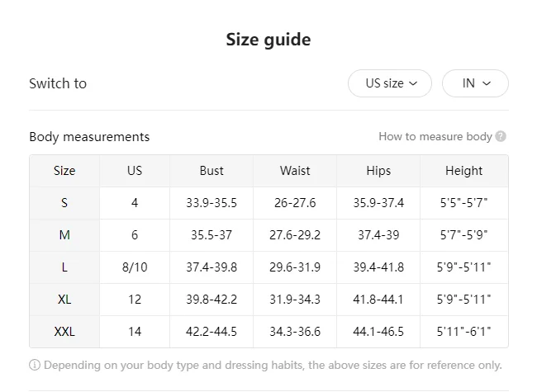Click the Height column header

pos(463,171)
